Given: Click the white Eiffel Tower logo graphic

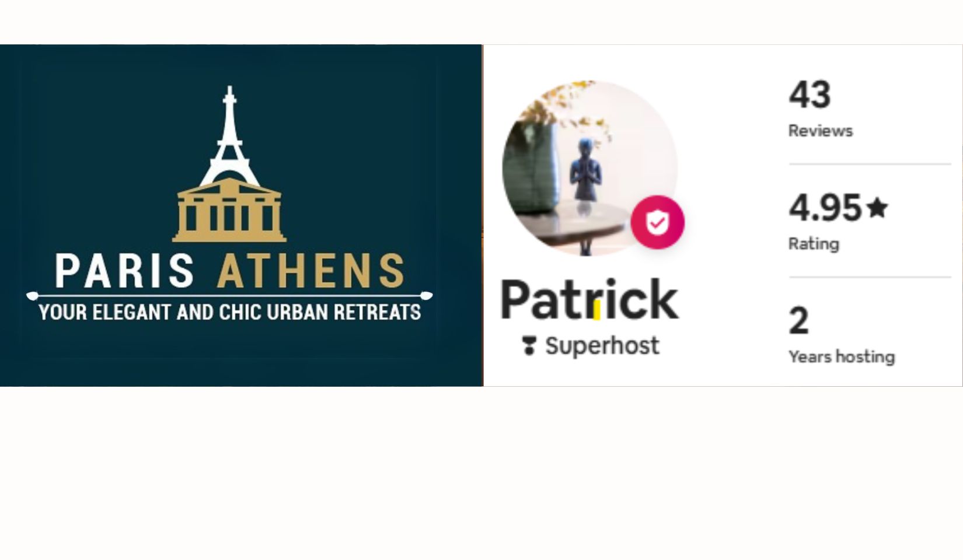Looking at the screenshot, I should pos(229,135).
